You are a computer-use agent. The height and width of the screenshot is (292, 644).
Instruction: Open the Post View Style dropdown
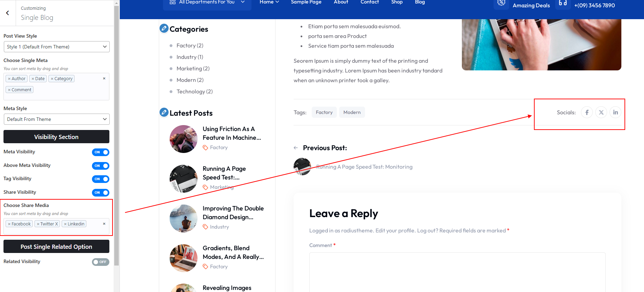point(56,47)
